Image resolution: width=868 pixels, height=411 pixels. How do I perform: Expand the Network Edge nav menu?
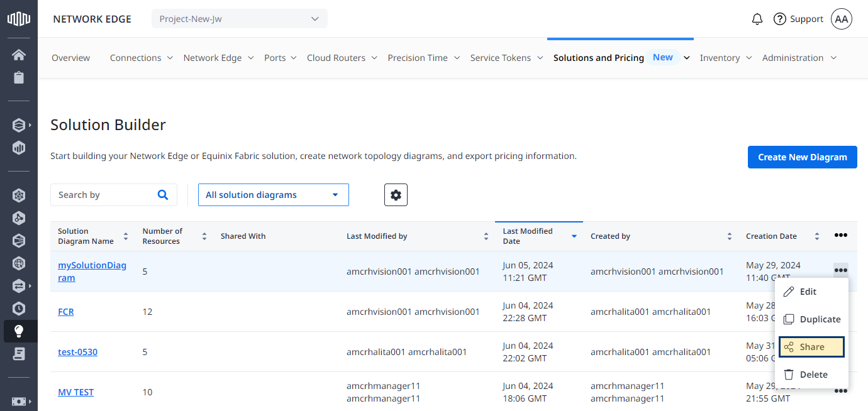pyautogui.click(x=219, y=58)
